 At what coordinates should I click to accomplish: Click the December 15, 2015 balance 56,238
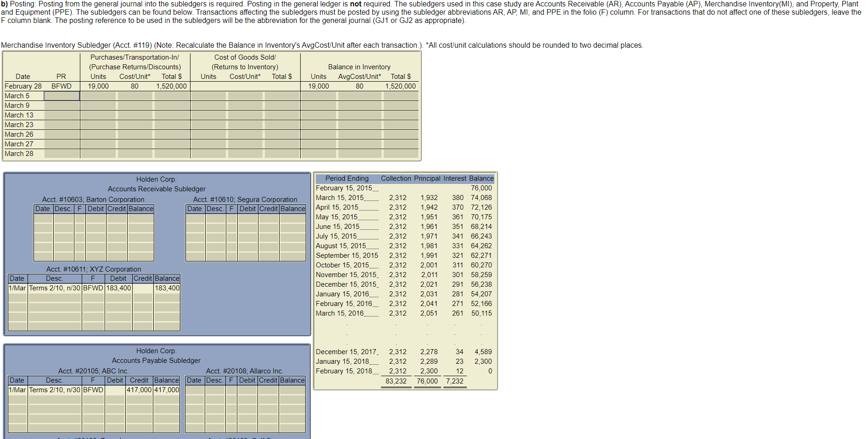tap(481, 284)
